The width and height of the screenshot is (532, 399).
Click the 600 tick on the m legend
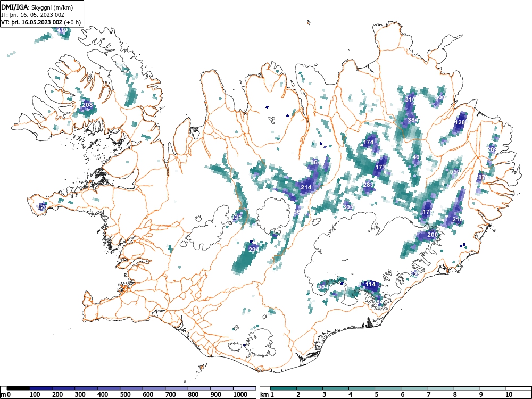coord(148,395)
